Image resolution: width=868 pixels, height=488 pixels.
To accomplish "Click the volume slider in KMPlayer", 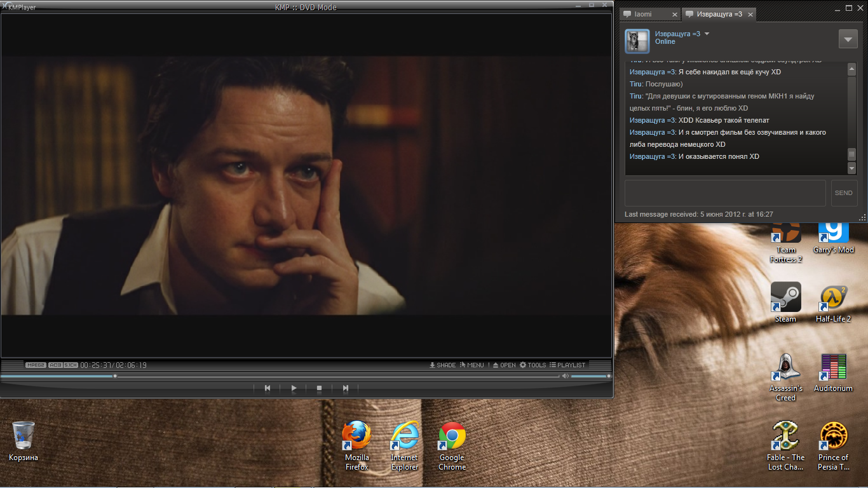I will (x=590, y=376).
